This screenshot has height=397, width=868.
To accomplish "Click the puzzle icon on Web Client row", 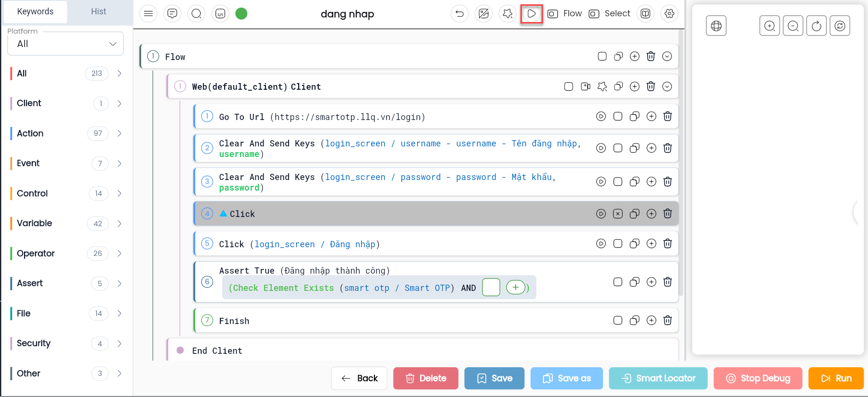I will [602, 86].
